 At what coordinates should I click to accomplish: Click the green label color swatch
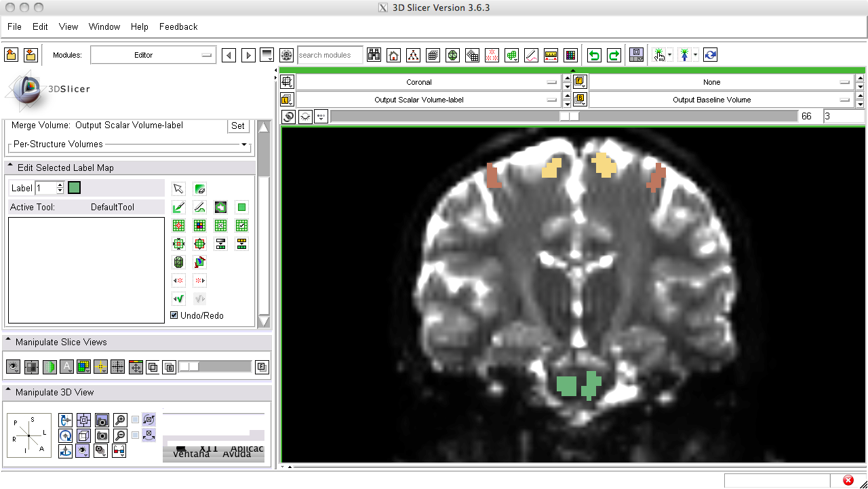coord(74,188)
